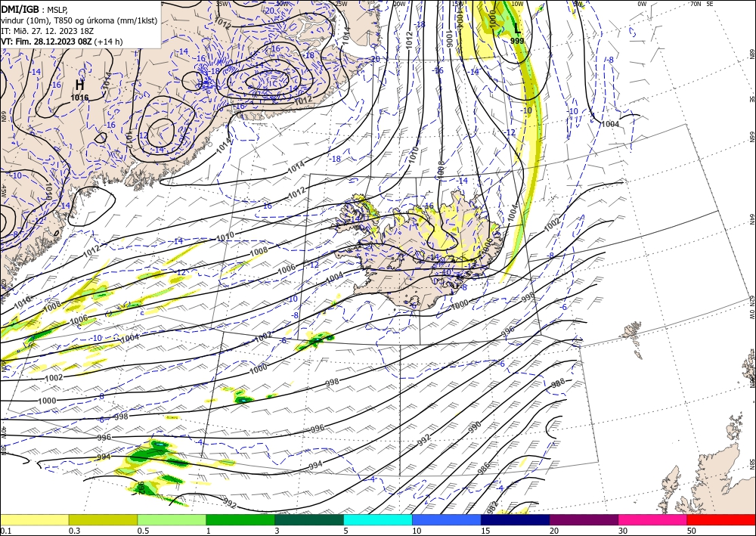The height and width of the screenshot is (536, 756).
Task: Click the pink 30–50 legend swatch
Action: pyautogui.click(x=653, y=519)
